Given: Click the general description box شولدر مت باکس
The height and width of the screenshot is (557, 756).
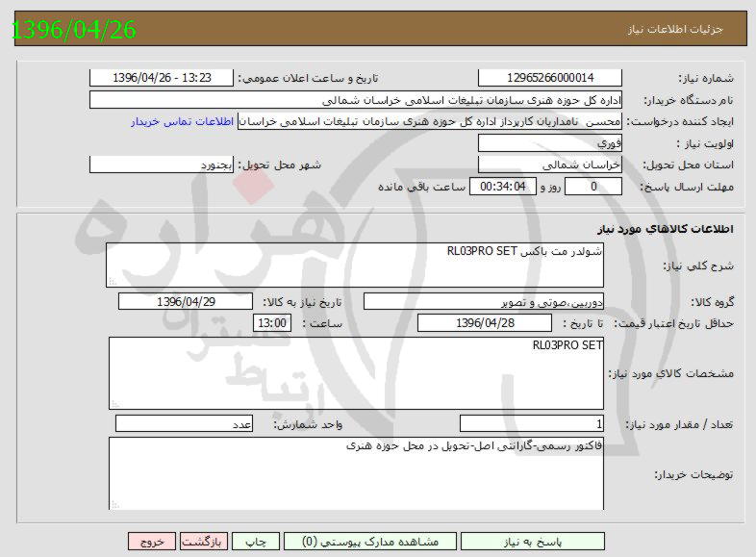Looking at the screenshot, I should (x=355, y=266).
